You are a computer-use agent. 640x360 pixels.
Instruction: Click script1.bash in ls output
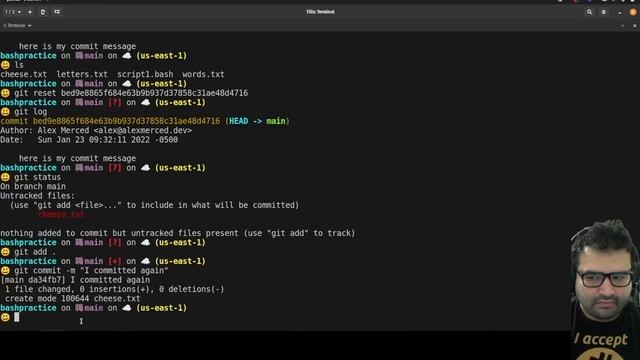[145, 74]
